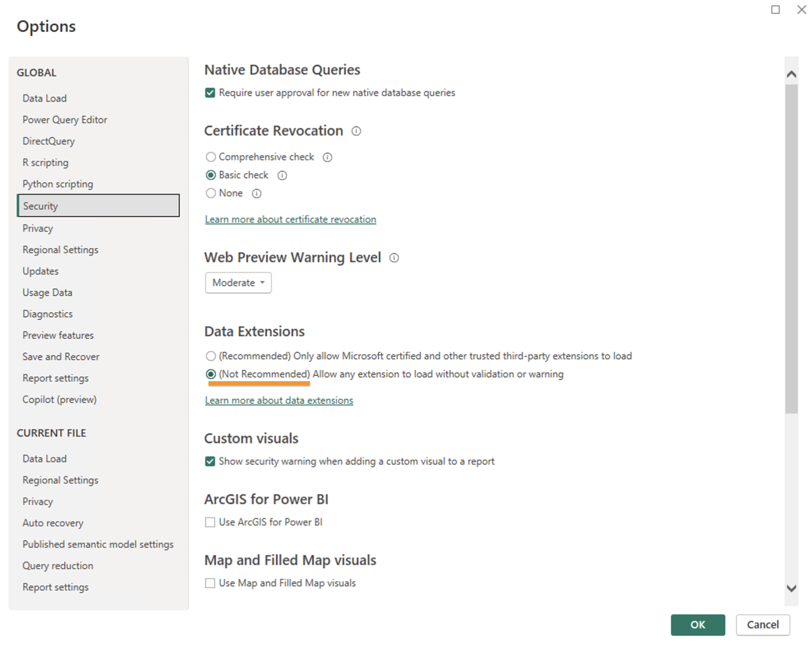Go to Preview features settings
Image resolution: width=812 pixels, height=649 pixels.
point(58,335)
